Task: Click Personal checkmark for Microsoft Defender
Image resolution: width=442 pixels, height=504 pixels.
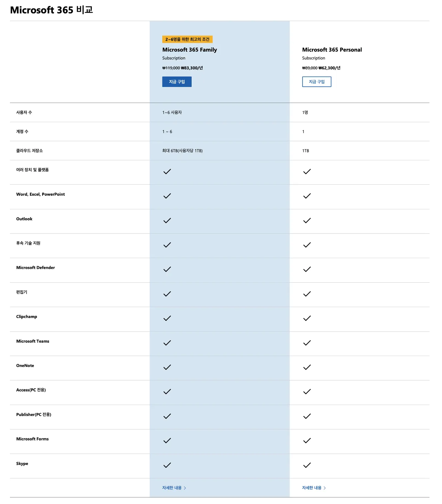Action: [307, 269]
